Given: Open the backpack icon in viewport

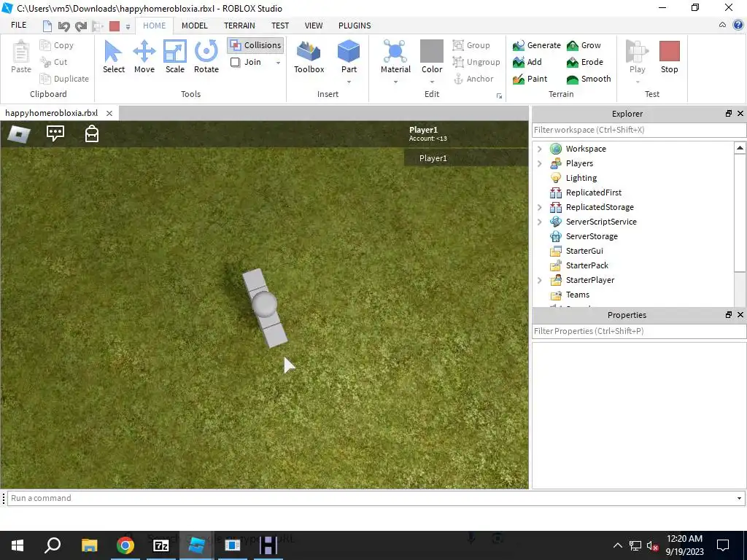Looking at the screenshot, I should click(x=91, y=133).
